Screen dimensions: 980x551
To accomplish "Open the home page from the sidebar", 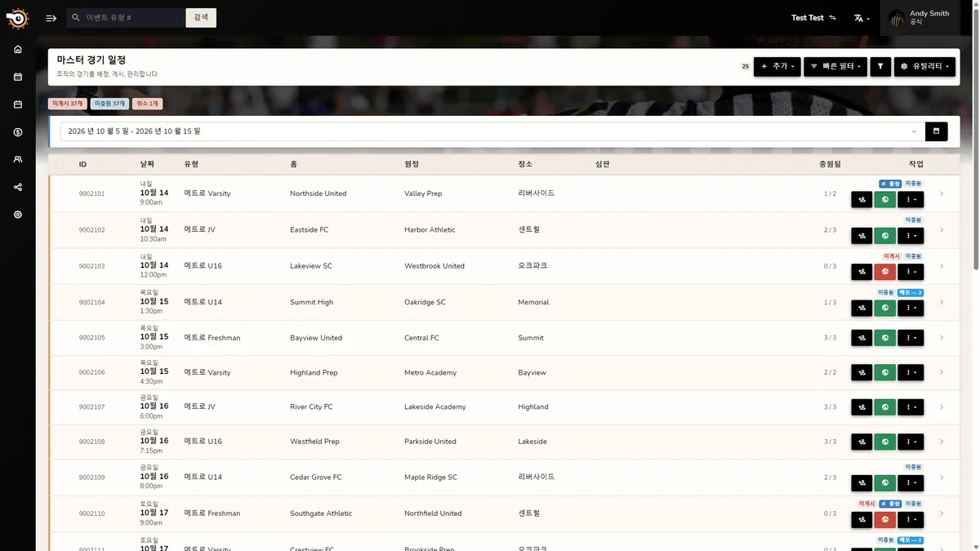I will pos(18,49).
